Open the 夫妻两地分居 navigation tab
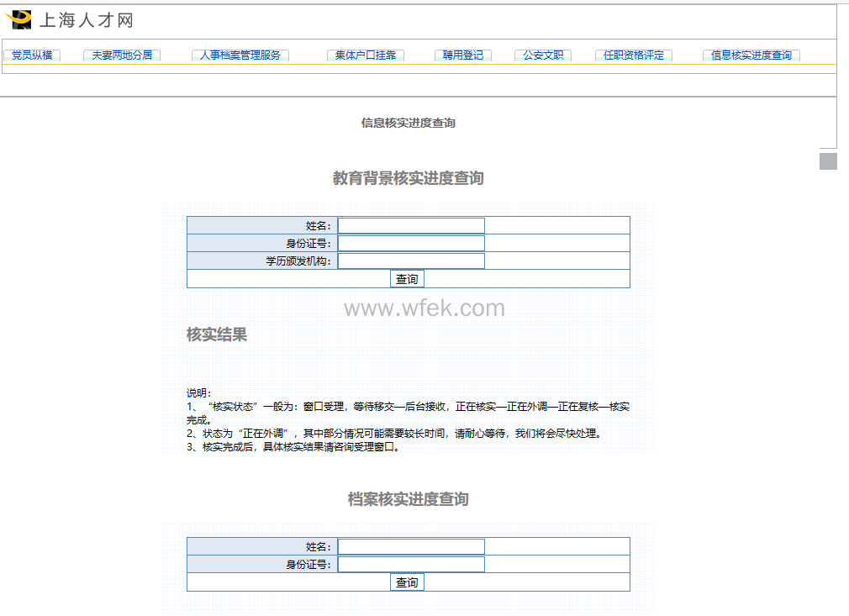This screenshot has height=616, width=849. tap(122, 55)
